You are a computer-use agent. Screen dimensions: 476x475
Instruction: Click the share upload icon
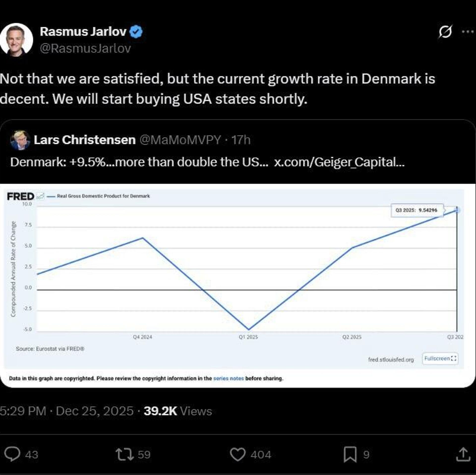[463, 454]
